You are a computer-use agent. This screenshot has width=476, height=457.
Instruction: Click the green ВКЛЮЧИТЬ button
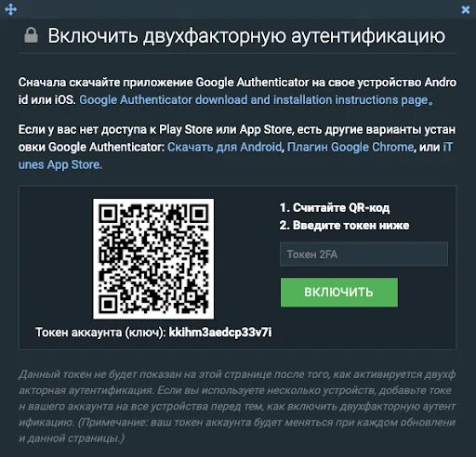[339, 293]
